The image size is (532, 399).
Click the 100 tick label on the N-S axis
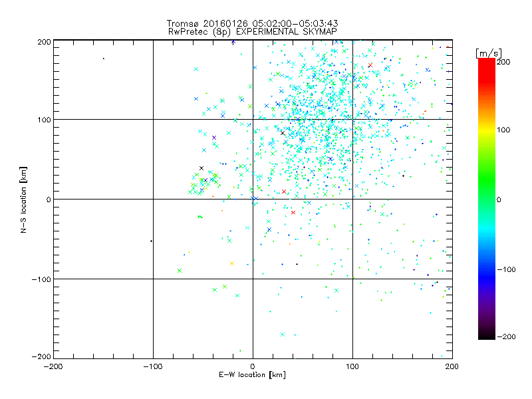point(44,120)
